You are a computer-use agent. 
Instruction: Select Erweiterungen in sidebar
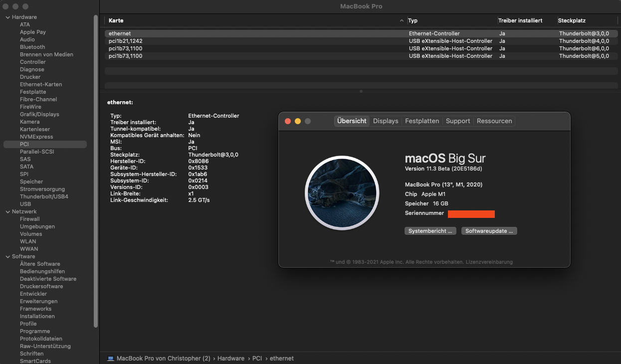pyautogui.click(x=38, y=301)
